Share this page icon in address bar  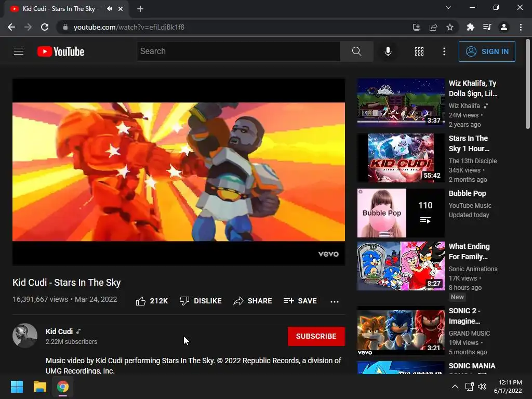click(433, 27)
